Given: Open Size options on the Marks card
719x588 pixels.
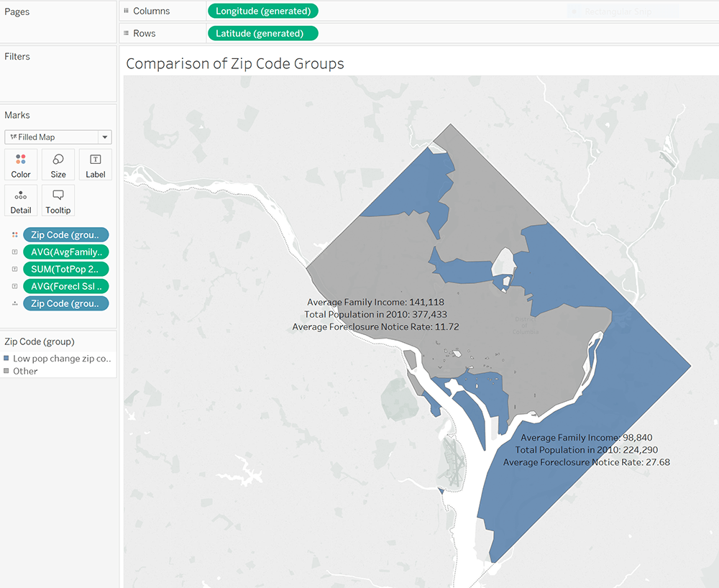Looking at the screenshot, I should tap(58, 164).
